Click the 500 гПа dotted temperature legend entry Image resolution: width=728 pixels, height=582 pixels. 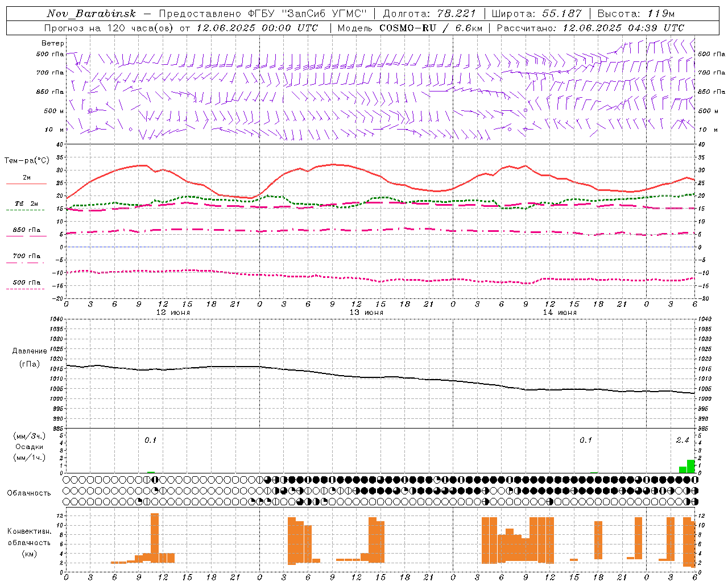pos(26,285)
